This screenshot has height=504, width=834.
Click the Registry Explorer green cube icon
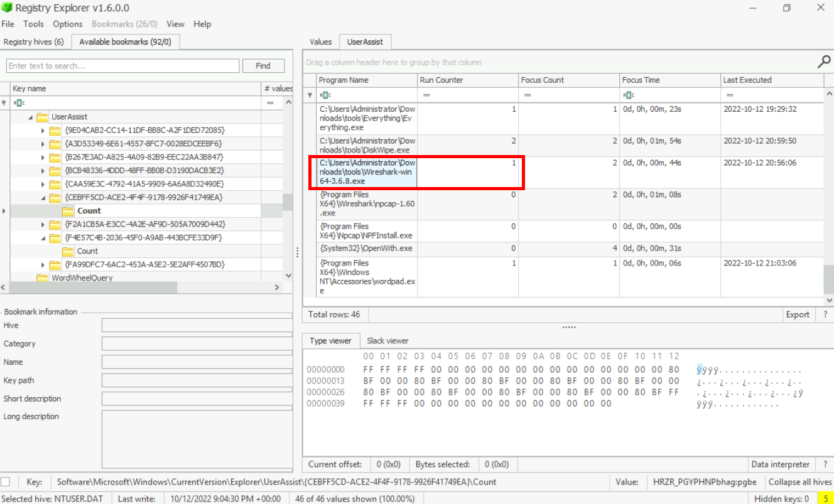(7, 8)
